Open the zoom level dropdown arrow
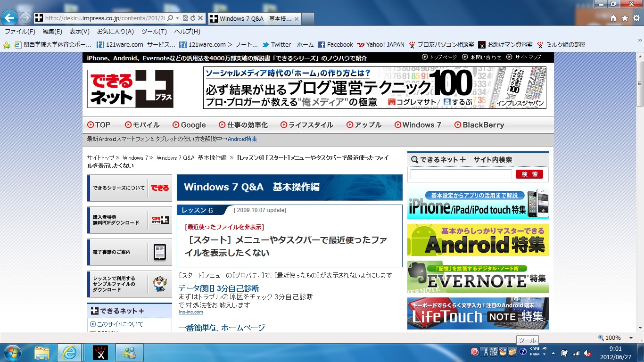This screenshot has height=362, width=644. pos(631,338)
